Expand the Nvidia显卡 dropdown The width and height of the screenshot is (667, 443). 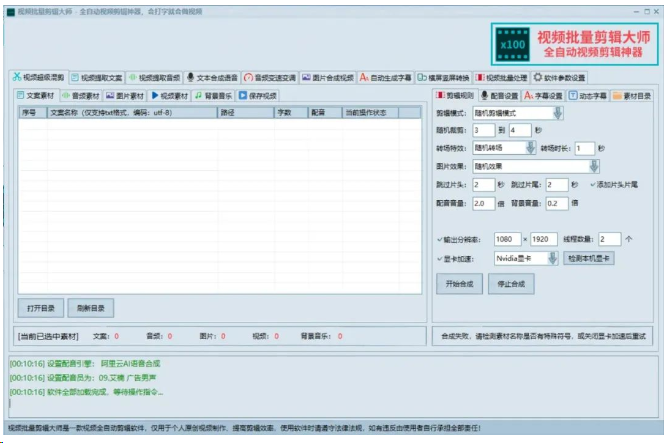click(x=553, y=258)
